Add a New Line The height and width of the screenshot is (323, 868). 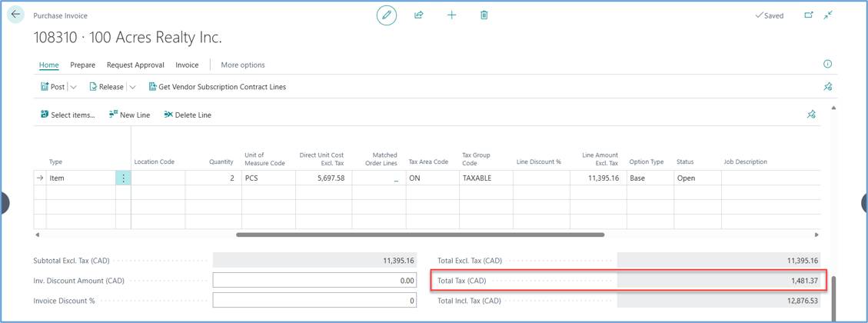click(129, 115)
